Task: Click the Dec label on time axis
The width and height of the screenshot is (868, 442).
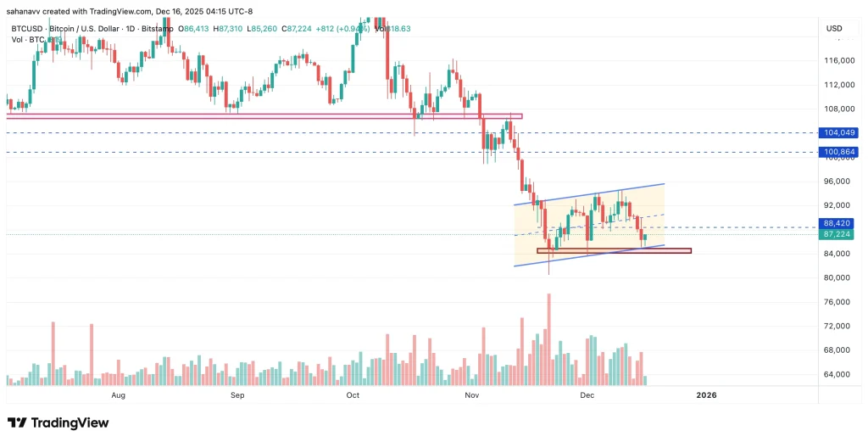Action: point(587,395)
